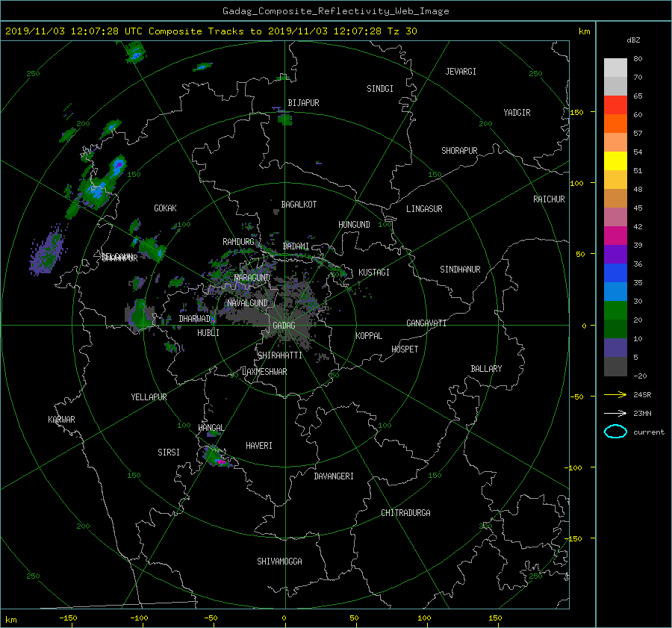
Task: Click the NARAGUND city label
Action: [252, 277]
